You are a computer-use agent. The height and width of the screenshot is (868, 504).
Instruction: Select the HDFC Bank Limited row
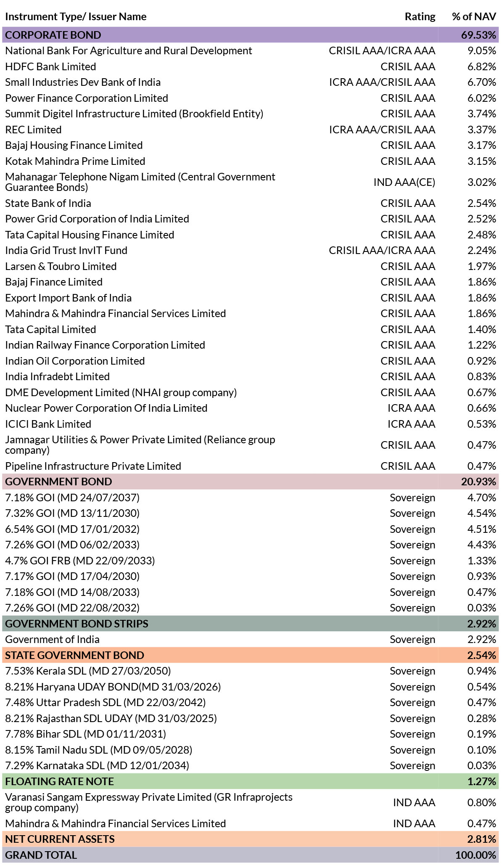[251, 66]
